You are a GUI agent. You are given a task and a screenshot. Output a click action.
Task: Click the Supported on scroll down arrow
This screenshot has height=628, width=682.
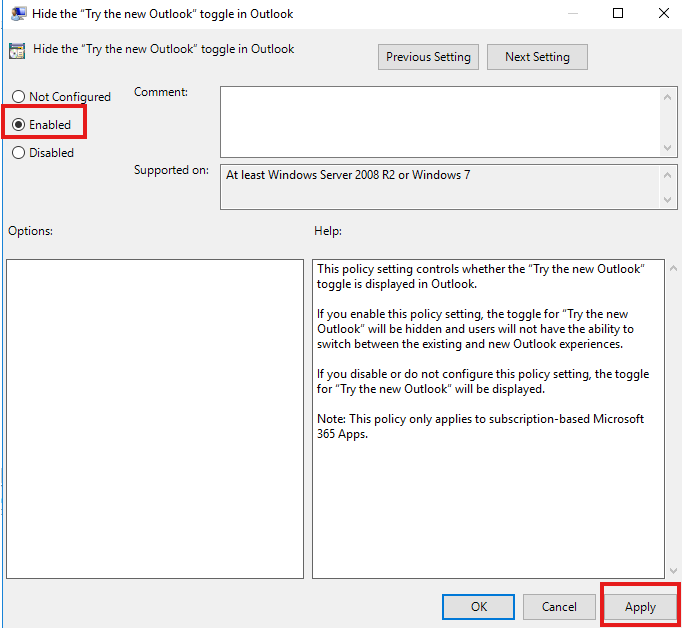tap(667, 200)
